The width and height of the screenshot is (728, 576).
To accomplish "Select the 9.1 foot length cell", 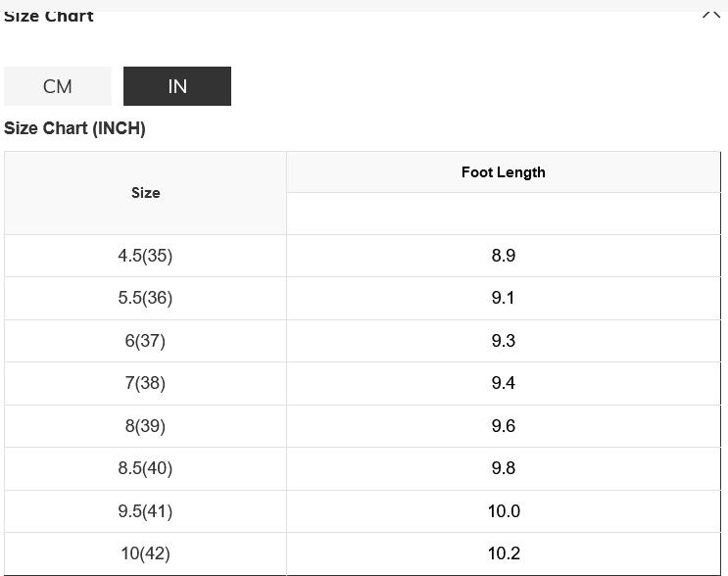I will click(503, 298).
